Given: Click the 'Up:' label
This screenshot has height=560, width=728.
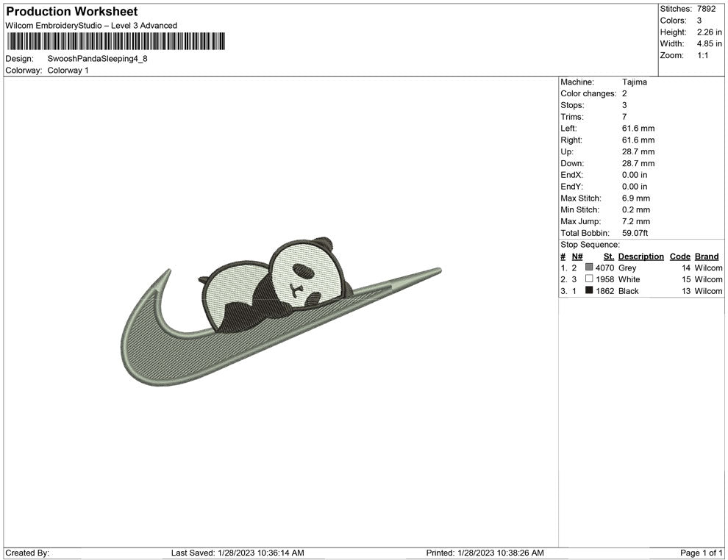Looking at the screenshot, I should [566, 151].
